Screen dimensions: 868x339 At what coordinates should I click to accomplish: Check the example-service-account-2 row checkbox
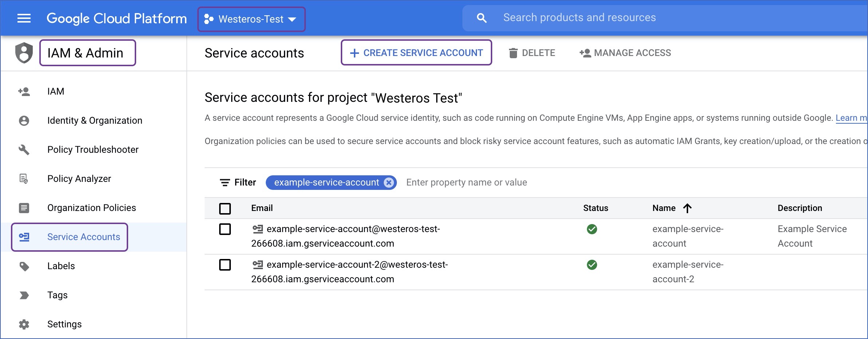point(225,265)
